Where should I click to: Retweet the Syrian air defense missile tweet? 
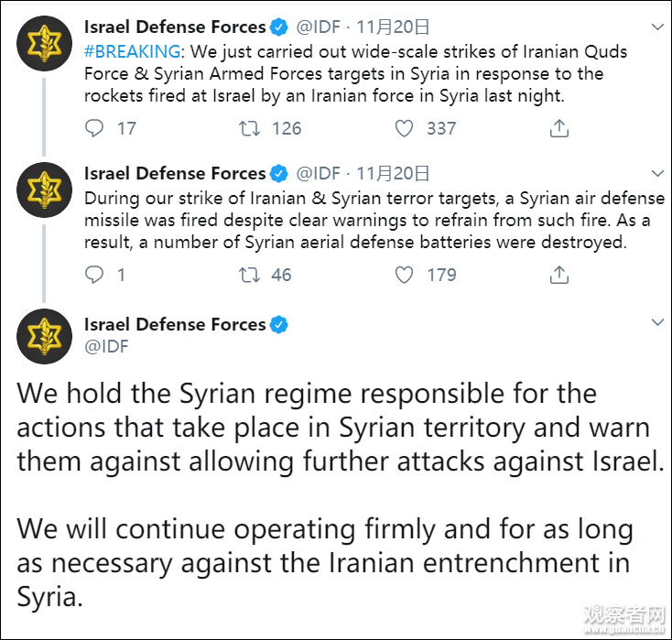pos(248,275)
